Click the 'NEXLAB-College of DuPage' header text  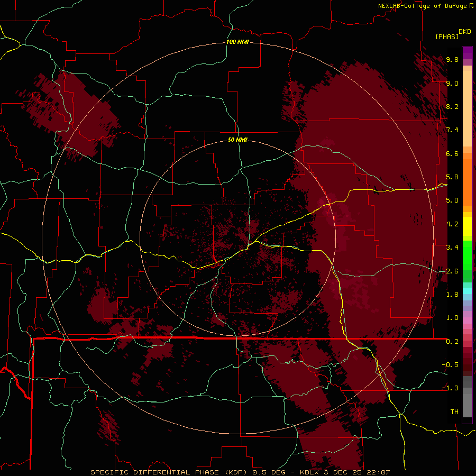422,6
